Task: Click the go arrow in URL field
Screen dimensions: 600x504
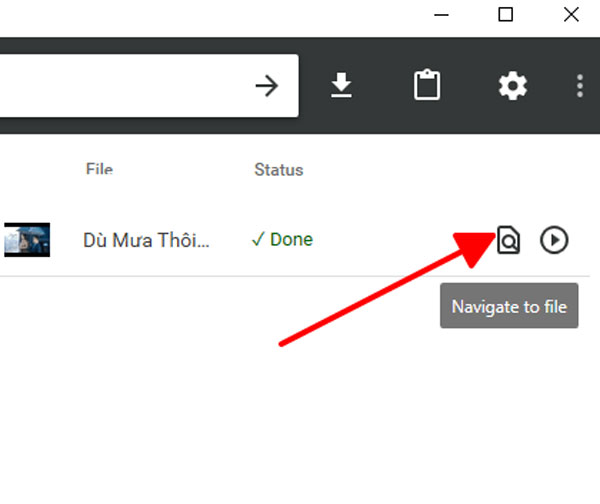Action: tap(267, 86)
